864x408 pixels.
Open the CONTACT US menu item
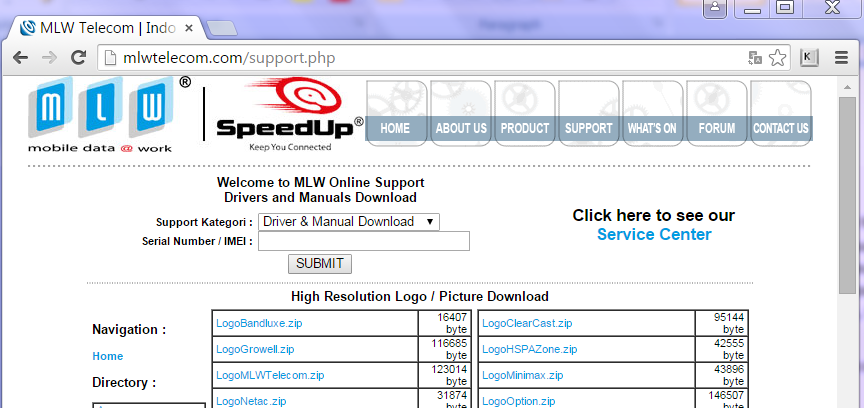(780, 128)
